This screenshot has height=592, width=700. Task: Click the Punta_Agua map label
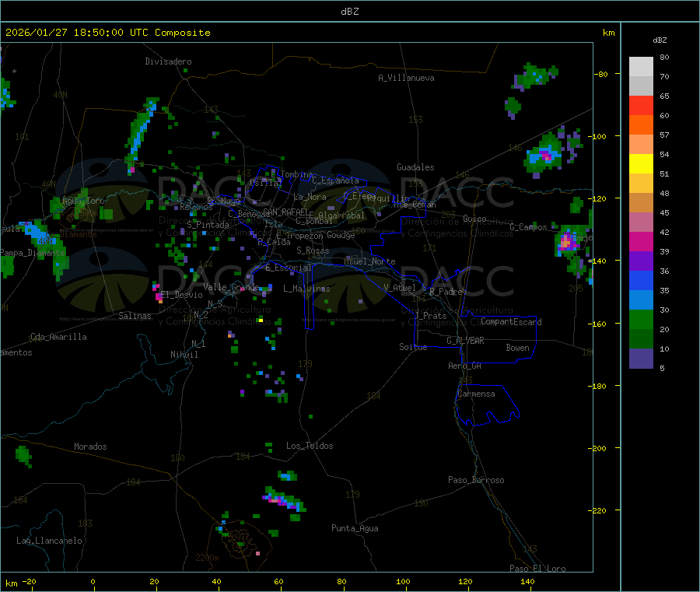(x=355, y=528)
